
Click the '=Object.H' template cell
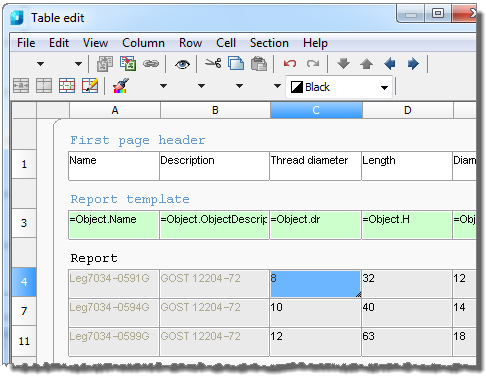[x=407, y=225]
